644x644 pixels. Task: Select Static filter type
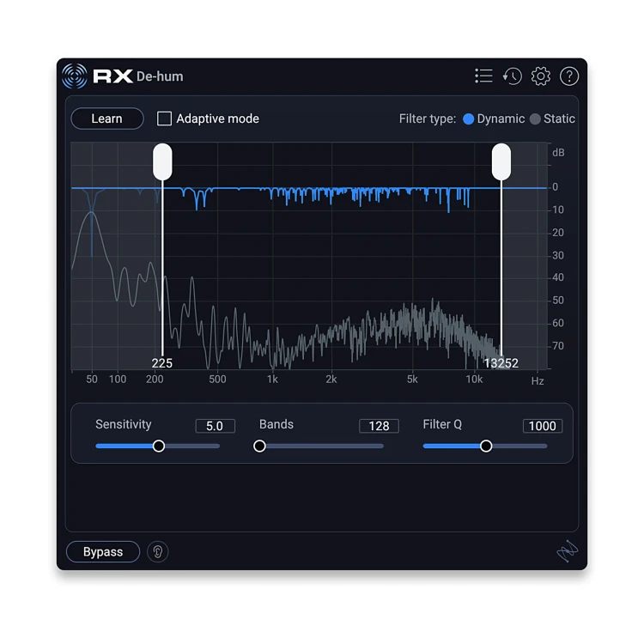tap(535, 118)
